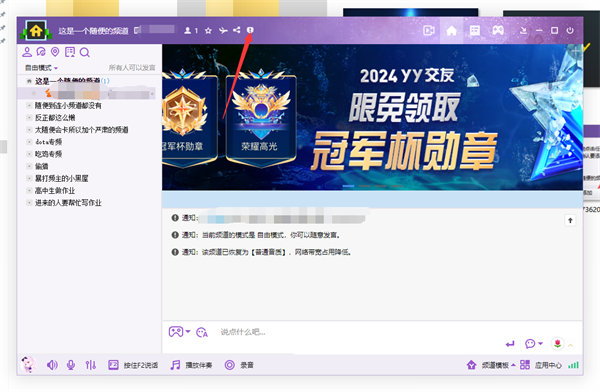Go to the home tab in header
600x392 pixels.
(452, 30)
